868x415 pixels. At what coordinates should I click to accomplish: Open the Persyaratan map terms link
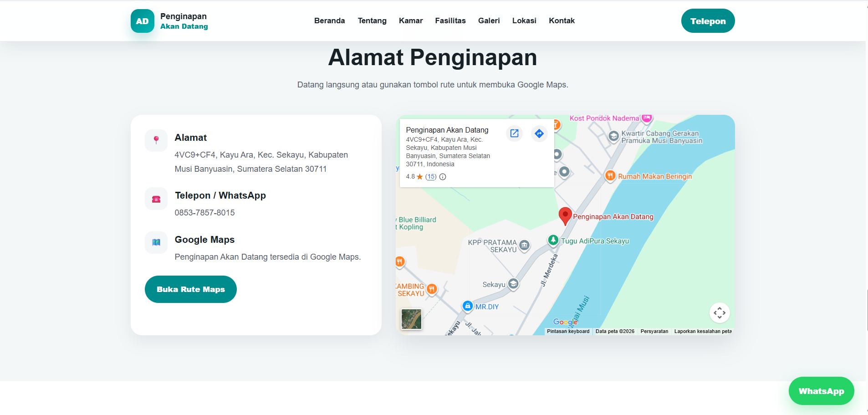click(654, 331)
